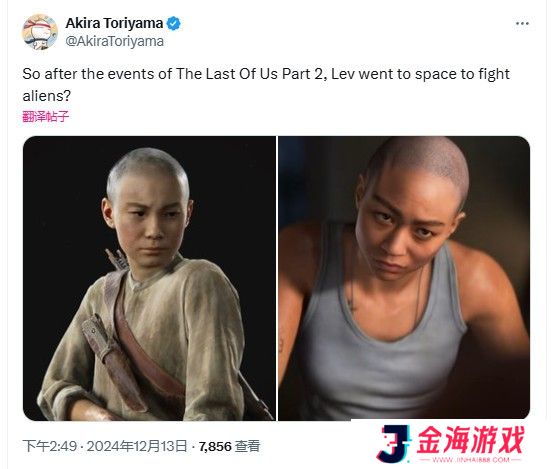Open the left image of Lev
551x469 pixels.
[x=149, y=278]
